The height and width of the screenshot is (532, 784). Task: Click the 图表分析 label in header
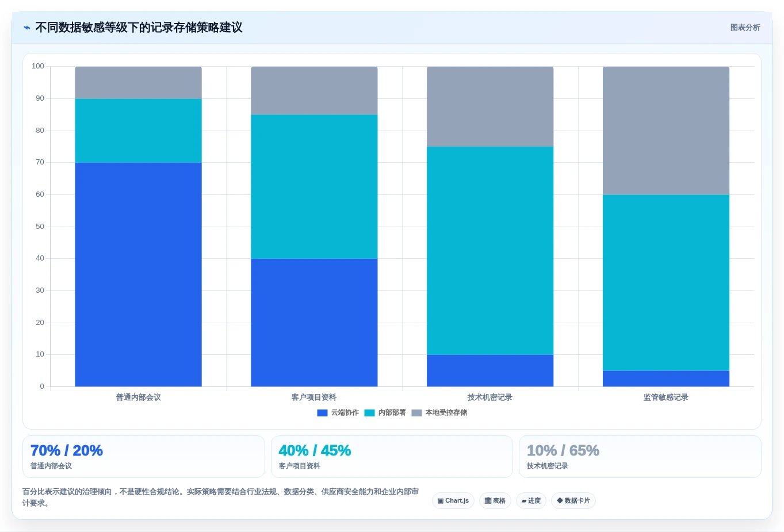pos(745,28)
